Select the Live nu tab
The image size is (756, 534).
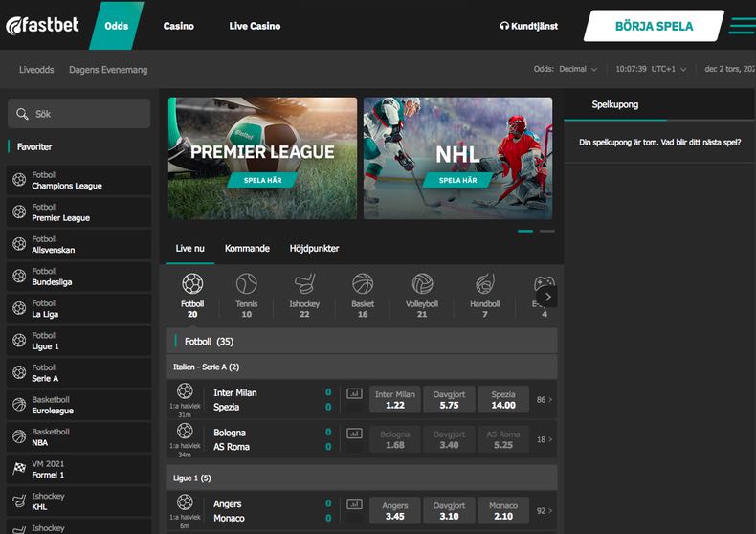click(190, 248)
